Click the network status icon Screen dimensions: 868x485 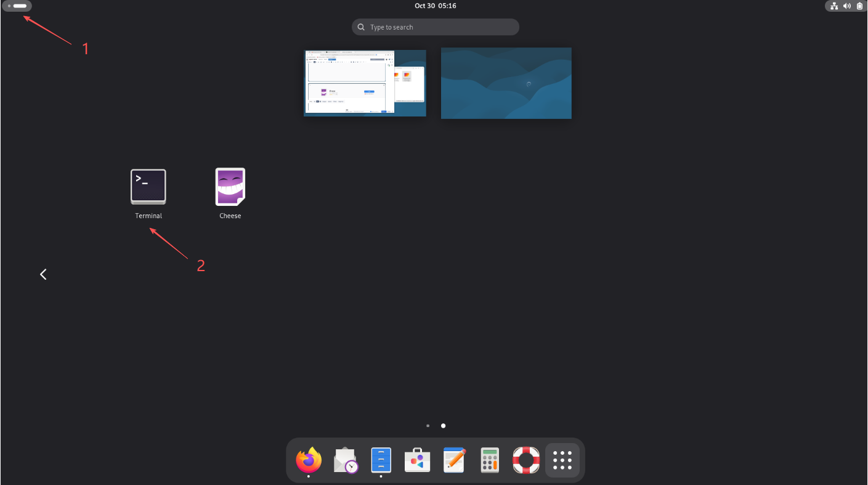tap(834, 6)
